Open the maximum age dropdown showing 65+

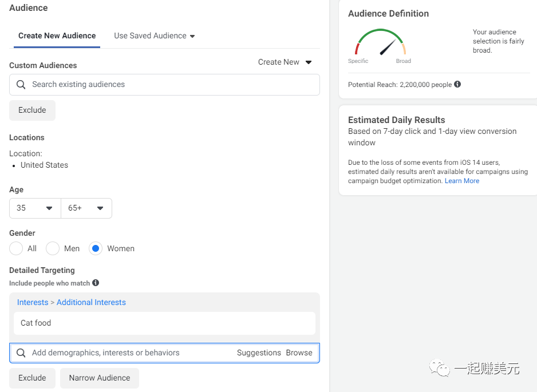click(86, 208)
